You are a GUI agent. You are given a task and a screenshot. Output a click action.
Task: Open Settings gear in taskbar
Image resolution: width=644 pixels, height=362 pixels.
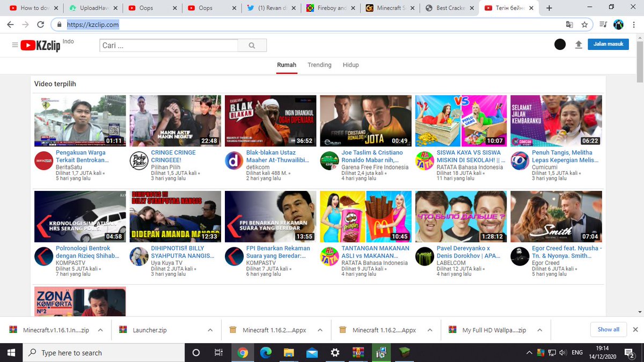point(335,352)
